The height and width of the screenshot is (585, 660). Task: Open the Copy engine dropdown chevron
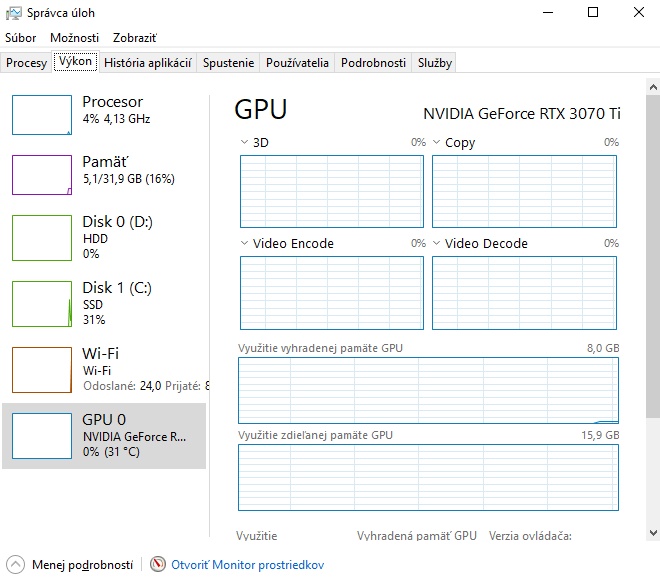click(436, 142)
